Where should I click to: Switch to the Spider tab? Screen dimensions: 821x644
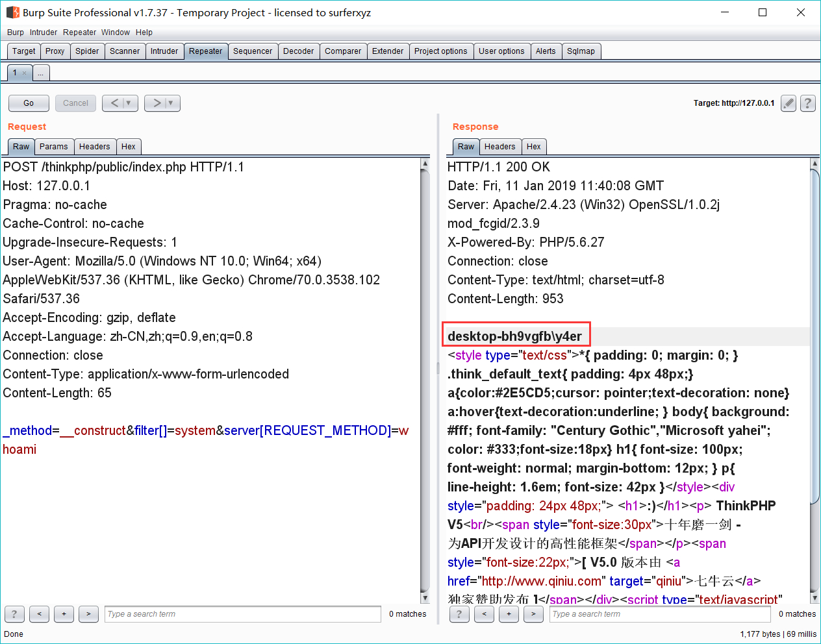pos(87,51)
